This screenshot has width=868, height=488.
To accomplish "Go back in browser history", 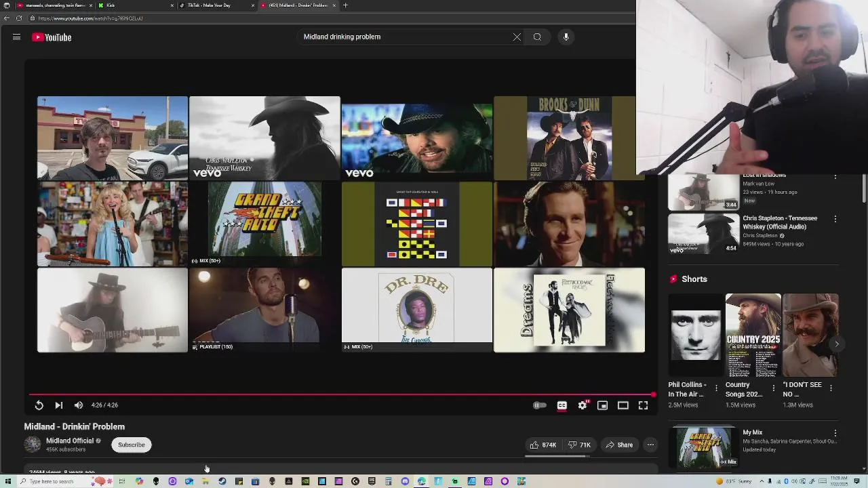I will click(7, 18).
